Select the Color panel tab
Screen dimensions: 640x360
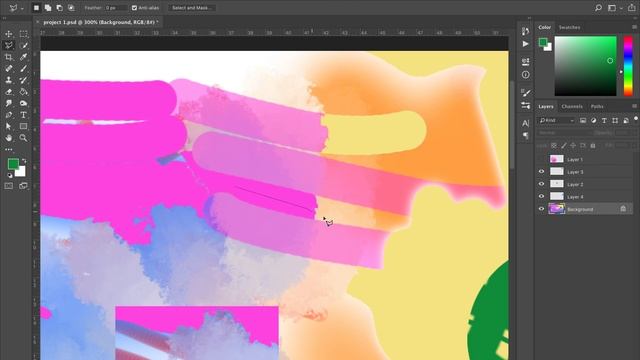[x=544, y=27]
